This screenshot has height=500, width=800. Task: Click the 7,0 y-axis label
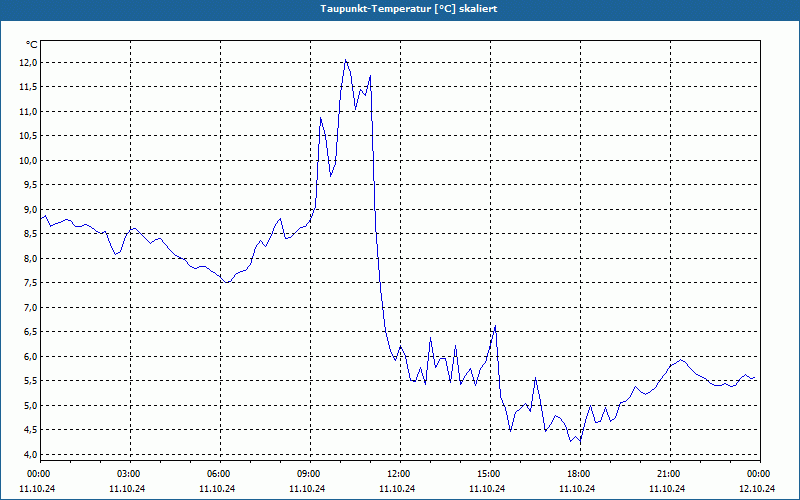30,307
